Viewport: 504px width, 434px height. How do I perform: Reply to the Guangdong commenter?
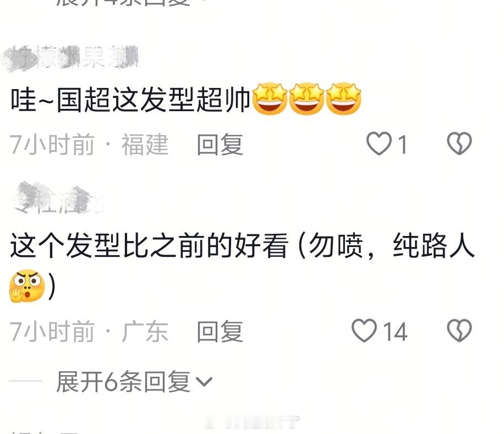[220, 331]
